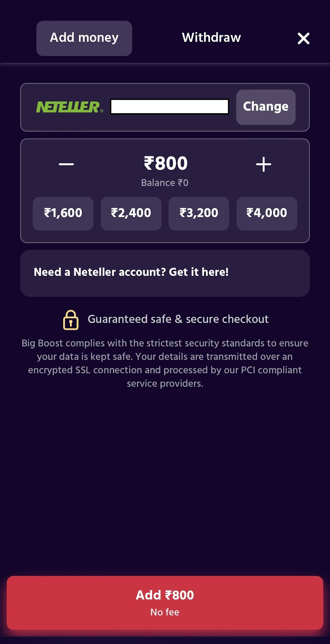
Task: Click the Balance ₹0 text
Action: click(165, 183)
